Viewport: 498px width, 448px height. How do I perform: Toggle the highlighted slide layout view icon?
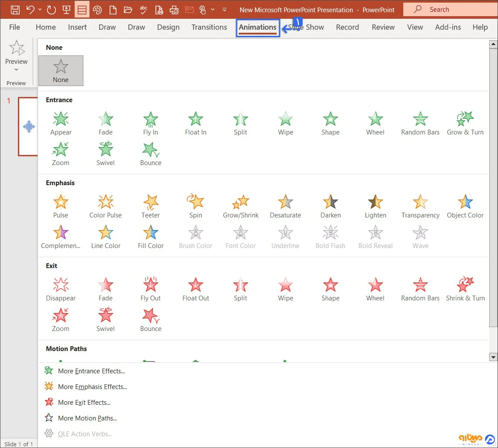coord(82,10)
